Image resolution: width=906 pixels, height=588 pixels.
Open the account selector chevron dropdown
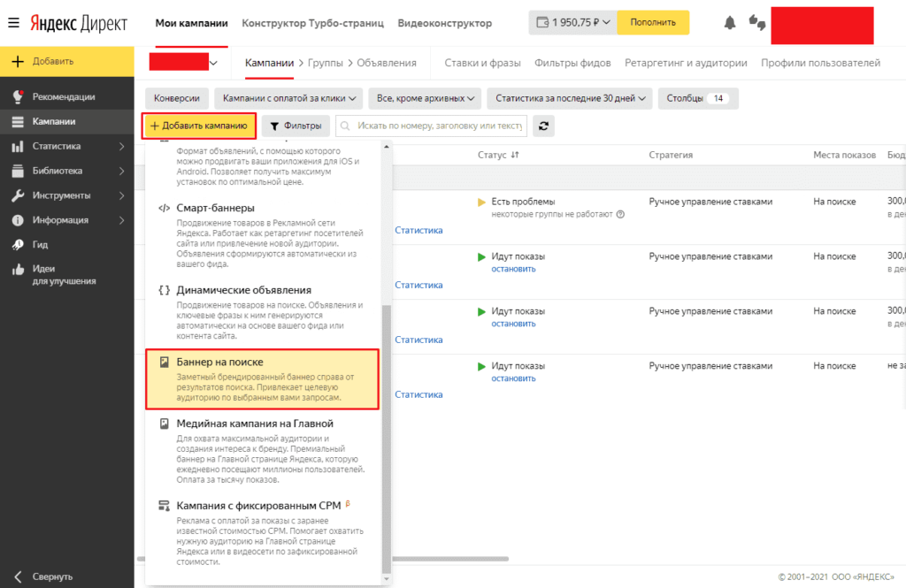[x=213, y=63]
